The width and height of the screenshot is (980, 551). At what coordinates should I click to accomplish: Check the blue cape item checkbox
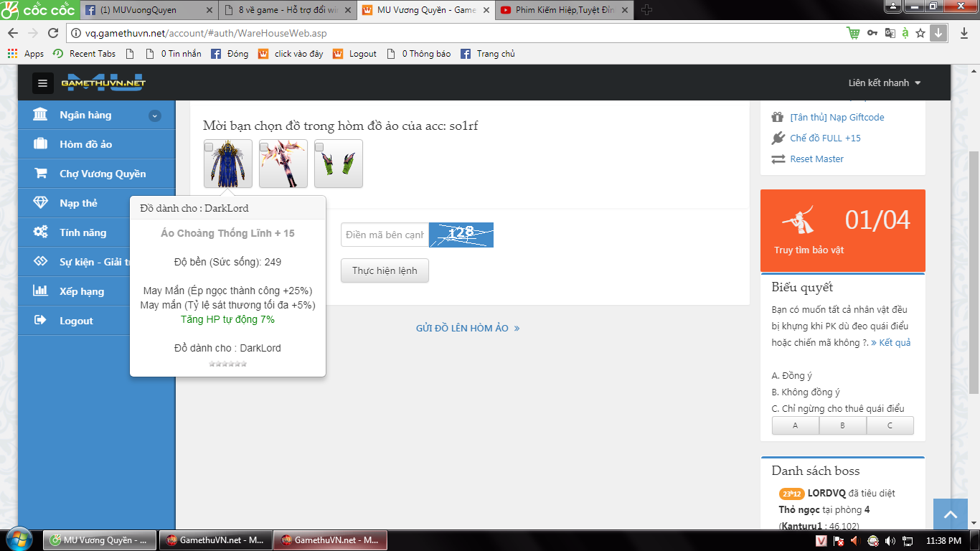(209, 147)
